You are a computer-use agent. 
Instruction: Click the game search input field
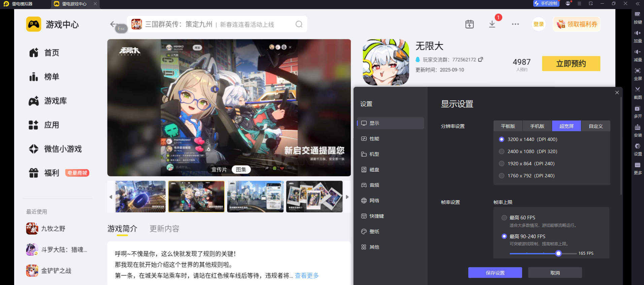coord(217,24)
